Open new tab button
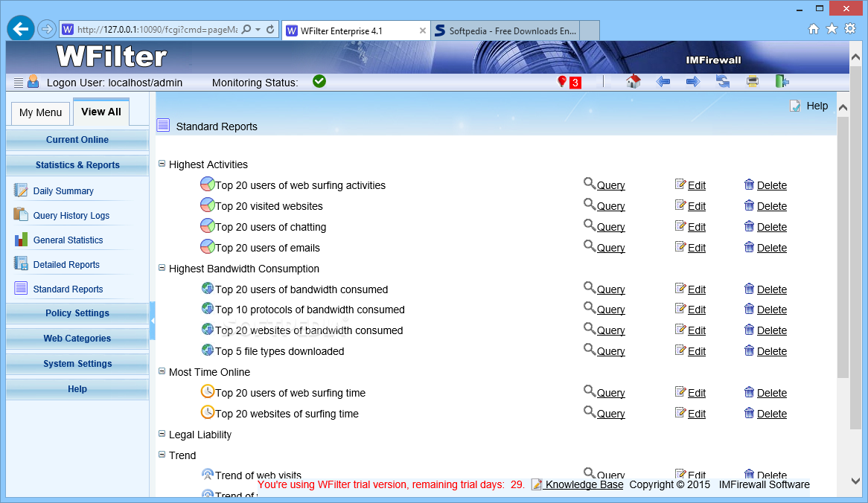Image resolution: width=868 pixels, height=503 pixels. pos(590,31)
